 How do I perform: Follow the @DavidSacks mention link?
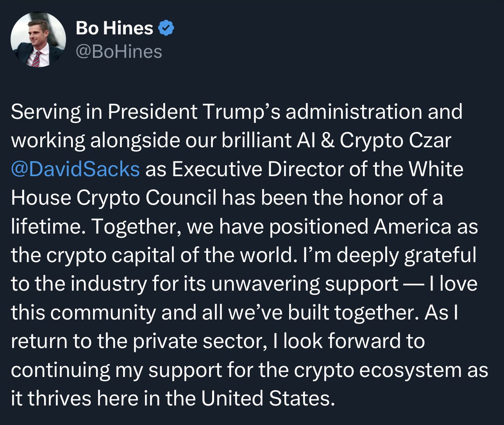coord(75,170)
